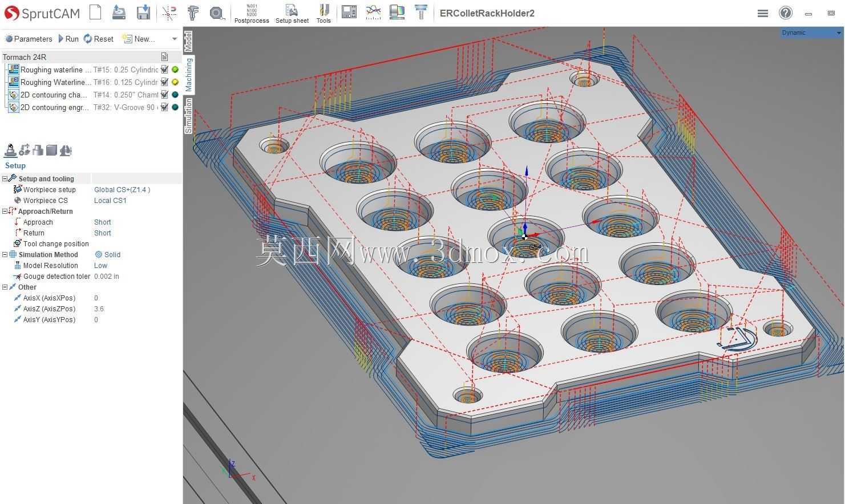Image resolution: width=845 pixels, height=504 pixels.
Task: Click teal status light of T#14 operation
Action: tap(175, 95)
